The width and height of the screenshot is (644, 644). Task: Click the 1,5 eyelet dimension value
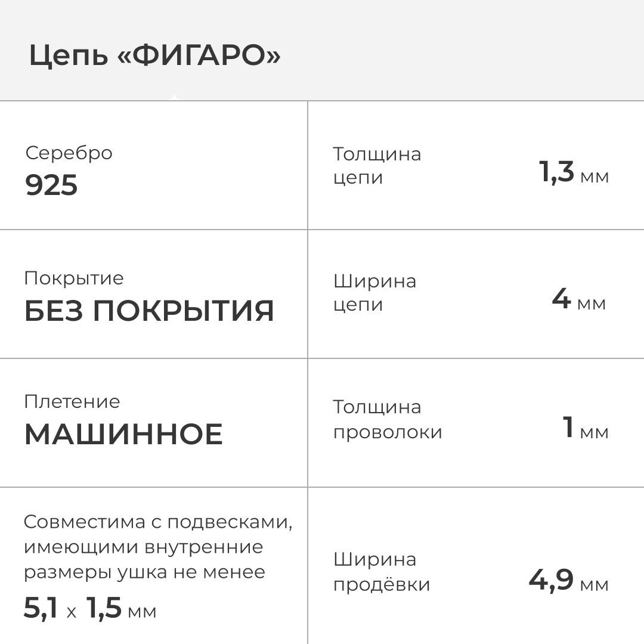104,609
